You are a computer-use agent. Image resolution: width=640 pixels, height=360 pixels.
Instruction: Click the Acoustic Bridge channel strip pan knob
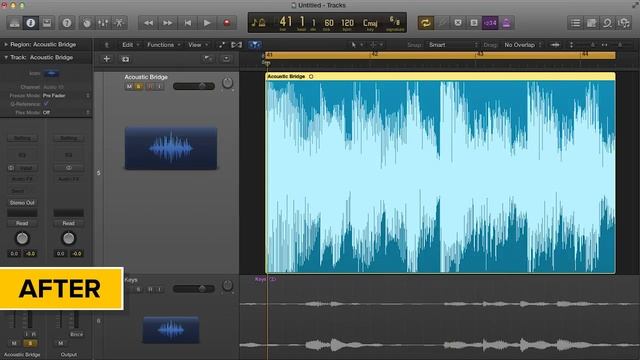coord(22,238)
